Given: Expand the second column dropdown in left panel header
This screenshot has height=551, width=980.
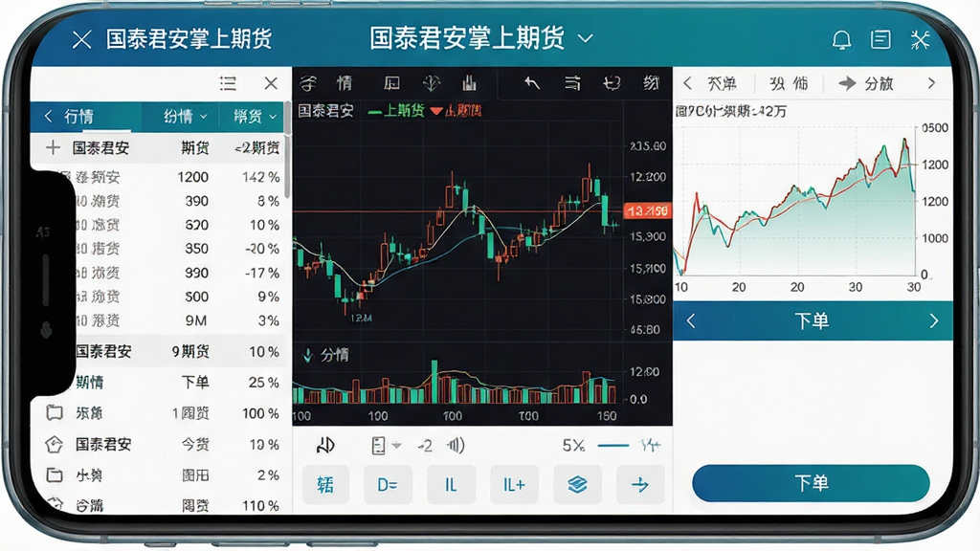Looking at the screenshot, I should pyautogui.click(x=185, y=116).
